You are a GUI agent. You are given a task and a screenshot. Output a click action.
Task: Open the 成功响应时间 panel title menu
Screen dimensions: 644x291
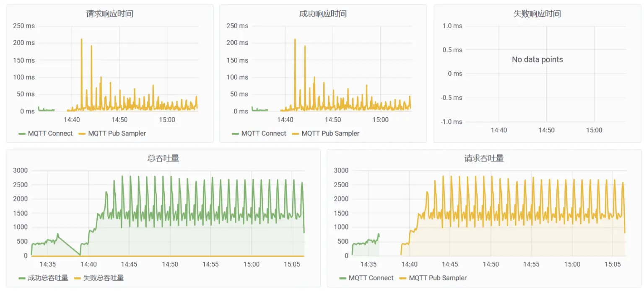(323, 14)
